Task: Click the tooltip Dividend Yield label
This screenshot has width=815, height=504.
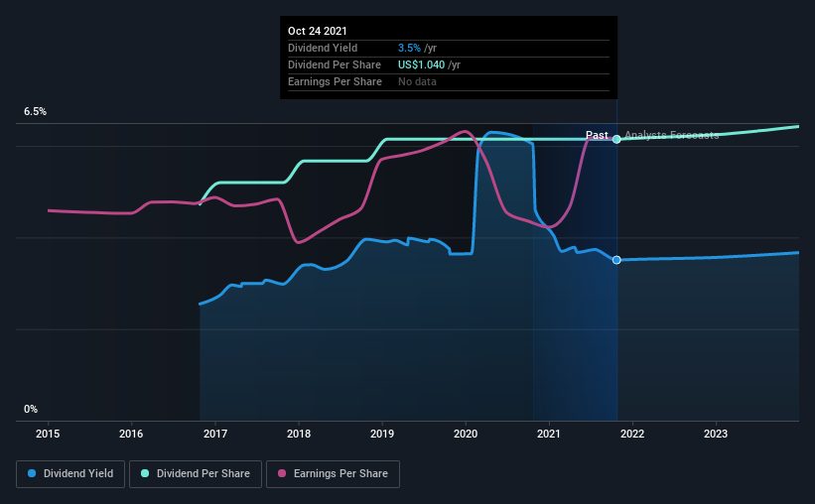Action: pyautogui.click(x=323, y=48)
